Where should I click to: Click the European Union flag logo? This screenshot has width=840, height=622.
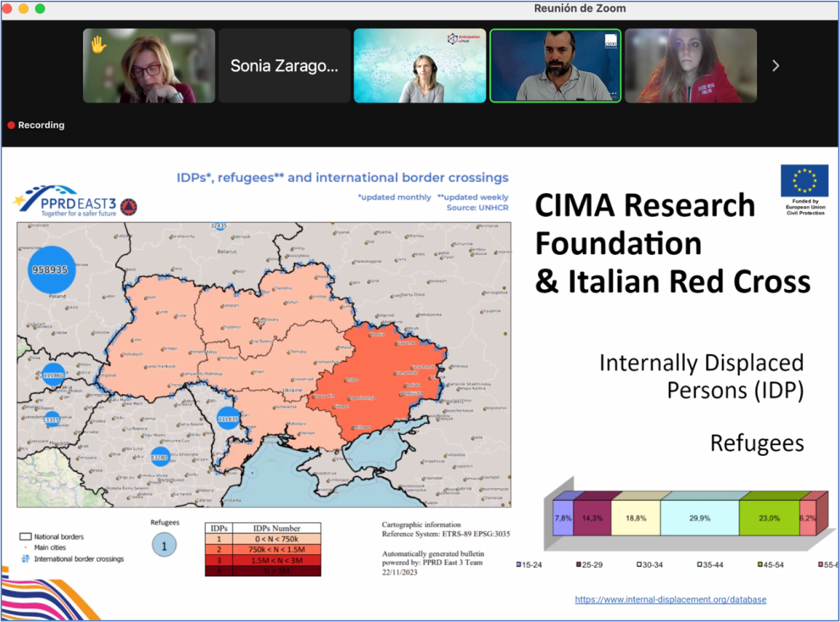click(804, 180)
